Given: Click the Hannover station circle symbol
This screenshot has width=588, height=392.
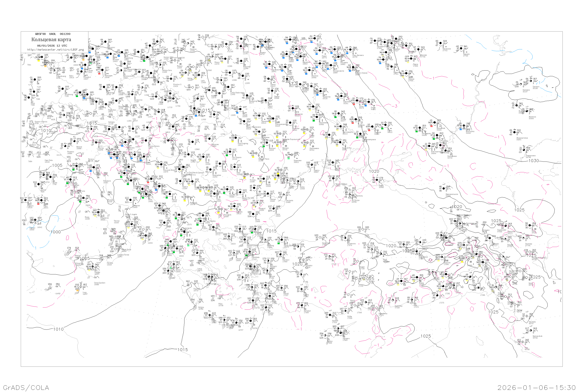Looking at the screenshot, I should (x=105, y=42).
